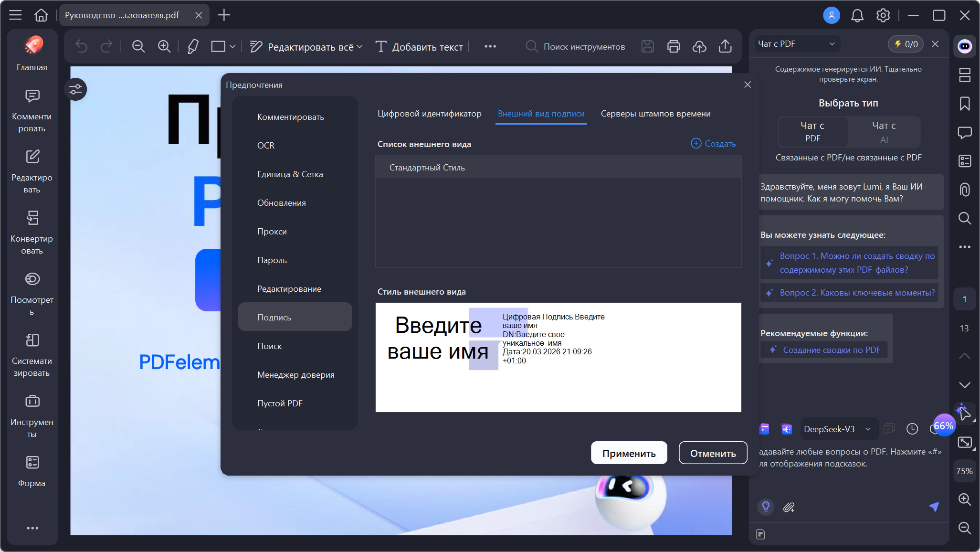The image size is (980, 552).
Task: Click the tool search field
Action: tap(584, 47)
